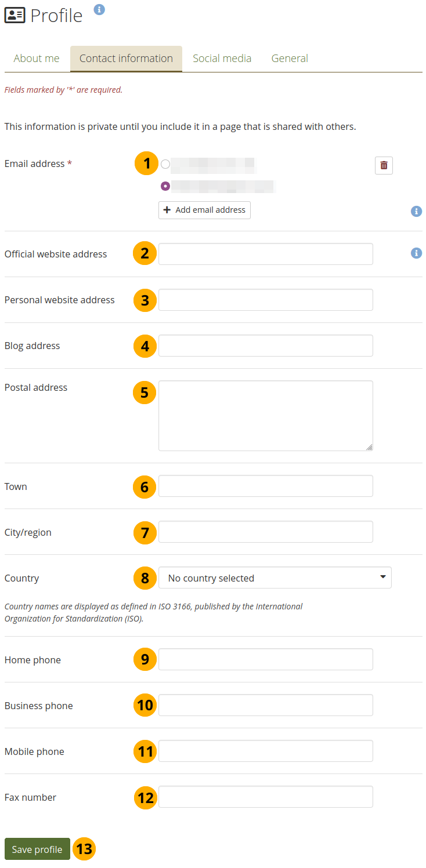Open help info for official website address
This screenshot has width=426, height=868.
[416, 253]
